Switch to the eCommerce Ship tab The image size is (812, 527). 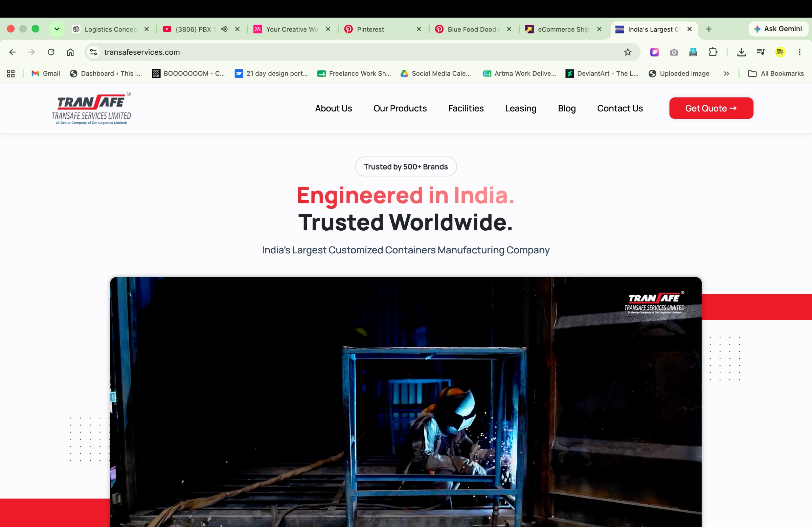tap(564, 29)
